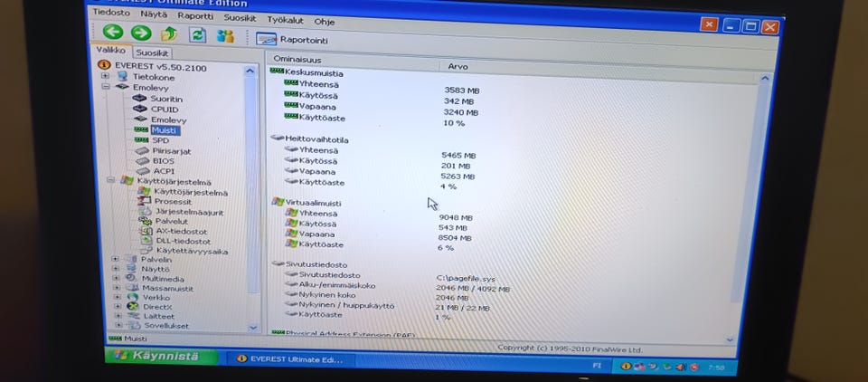Select the Keskusmuistia section heading
This screenshot has width=868, height=382.
pyautogui.click(x=314, y=72)
